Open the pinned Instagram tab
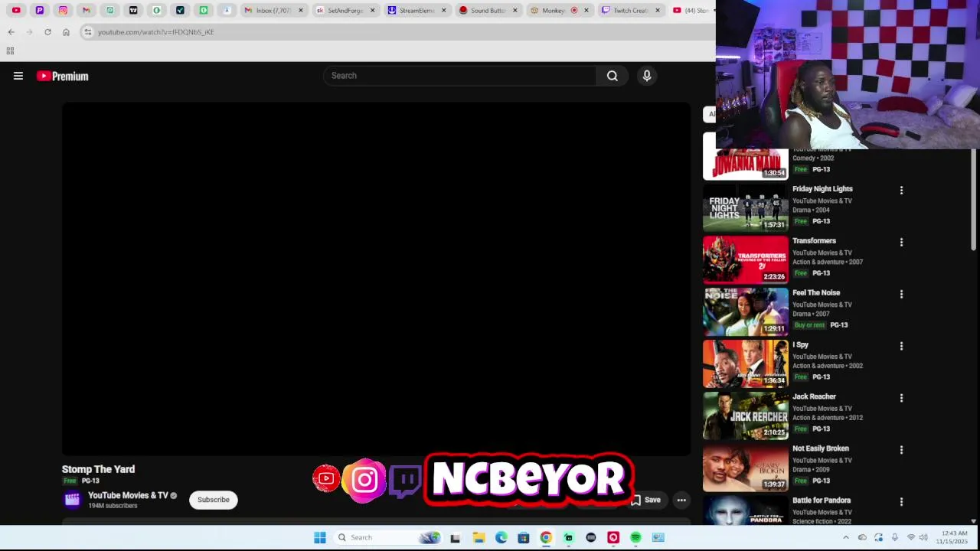Image resolution: width=980 pixels, height=551 pixels. point(63,10)
